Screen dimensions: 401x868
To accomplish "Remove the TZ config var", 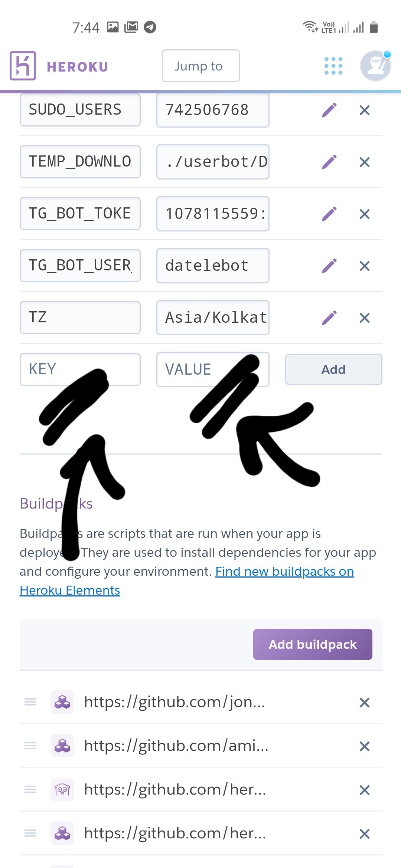I will tap(365, 318).
